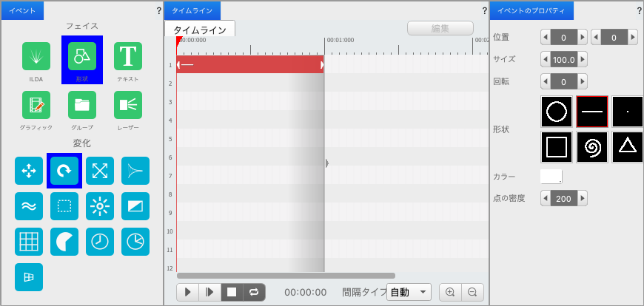Select the circle shape option
Screen dimensions: 644x306
[557, 111]
